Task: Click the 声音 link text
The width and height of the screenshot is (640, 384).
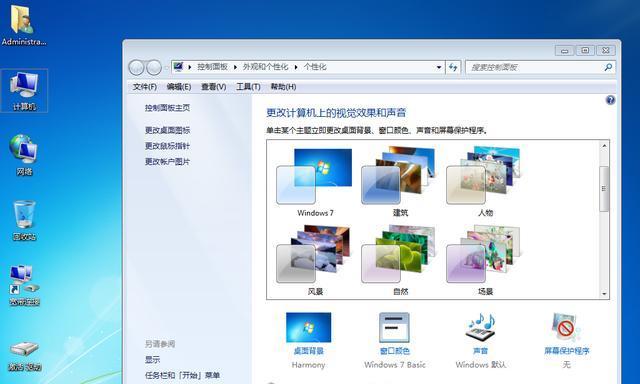Action: 480,351
